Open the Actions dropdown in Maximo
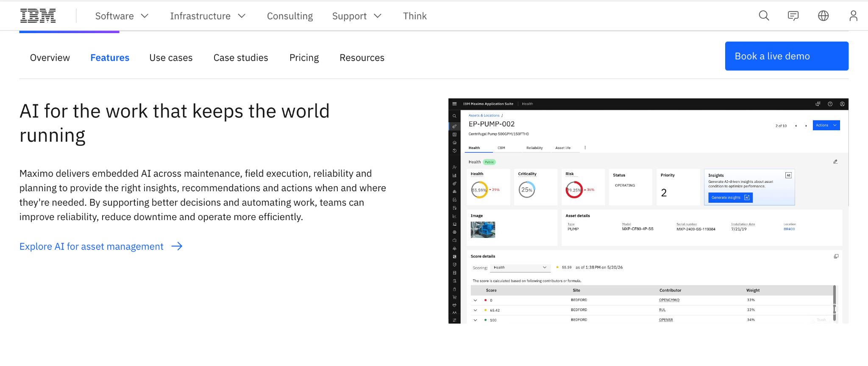This screenshot has height=366, width=868. 826,125
